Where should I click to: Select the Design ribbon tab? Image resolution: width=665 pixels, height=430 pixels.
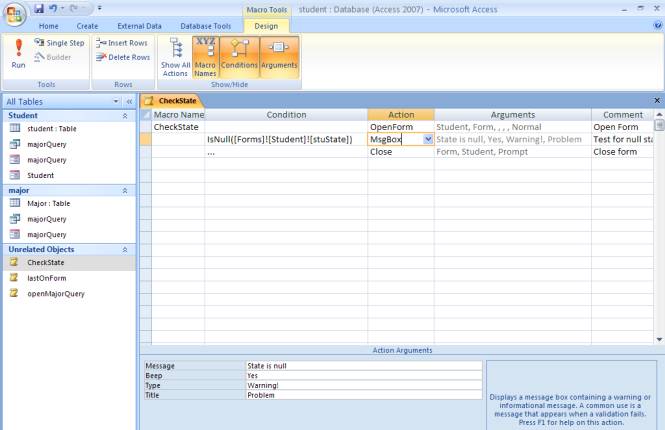point(266,26)
